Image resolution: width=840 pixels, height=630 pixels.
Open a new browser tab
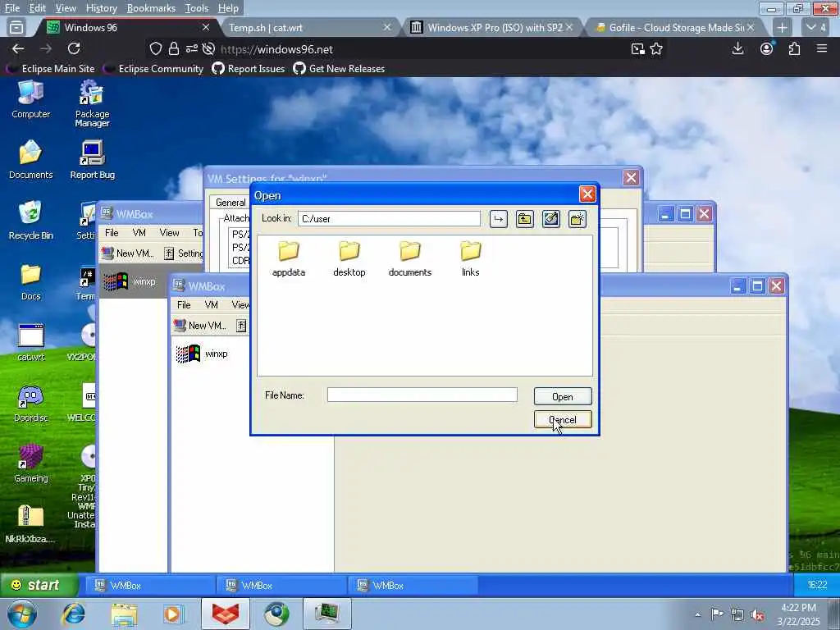tap(782, 27)
